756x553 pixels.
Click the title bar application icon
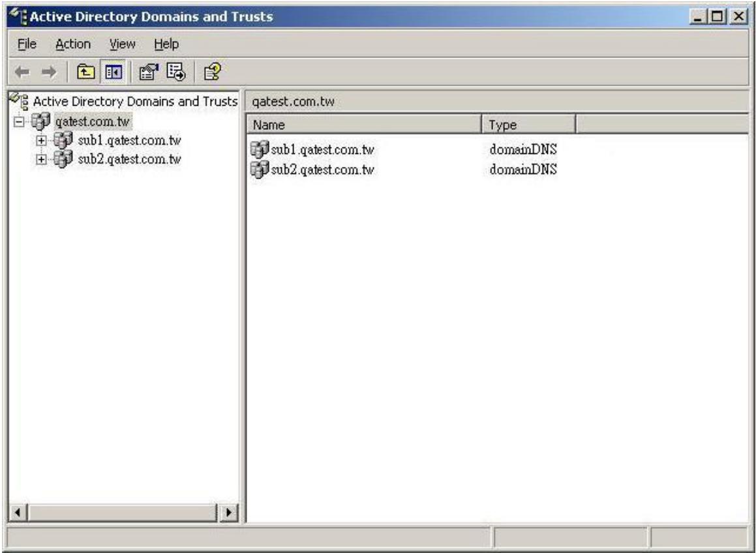pyautogui.click(x=18, y=16)
